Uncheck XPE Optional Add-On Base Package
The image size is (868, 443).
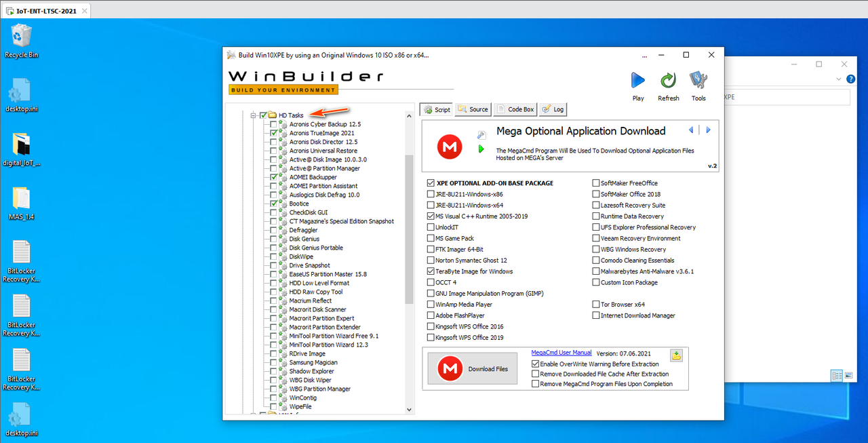pos(431,183)
